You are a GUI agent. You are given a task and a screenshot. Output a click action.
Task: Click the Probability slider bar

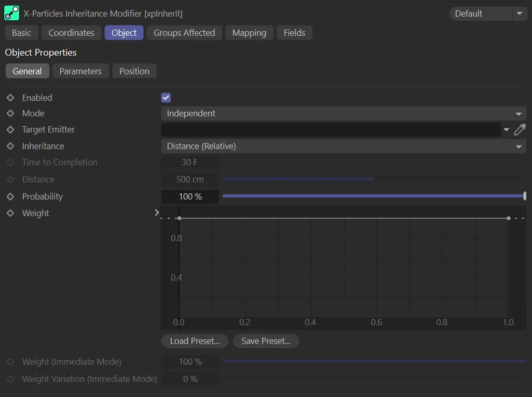point(374,196)
